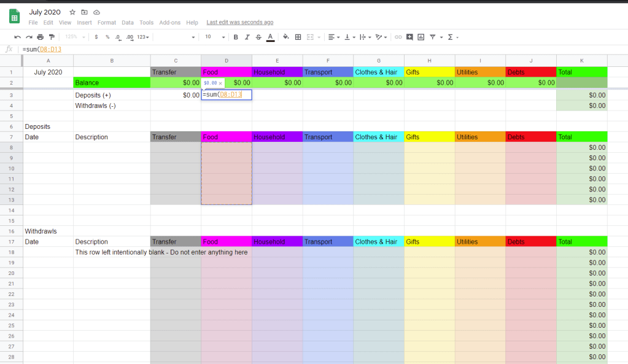Apply the fill color bucket tool
This screenshot has width=628, height=364.
tap(285, 37)
